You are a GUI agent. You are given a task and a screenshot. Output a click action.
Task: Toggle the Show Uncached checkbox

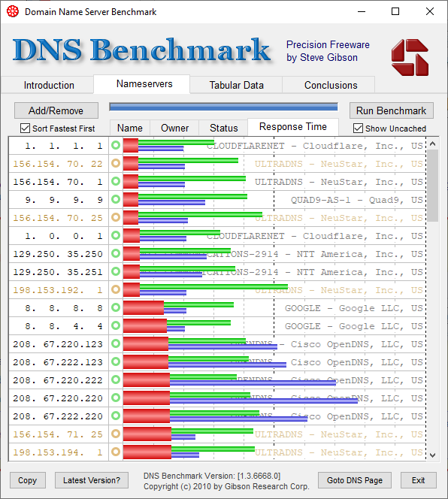(x=358, y=129)
